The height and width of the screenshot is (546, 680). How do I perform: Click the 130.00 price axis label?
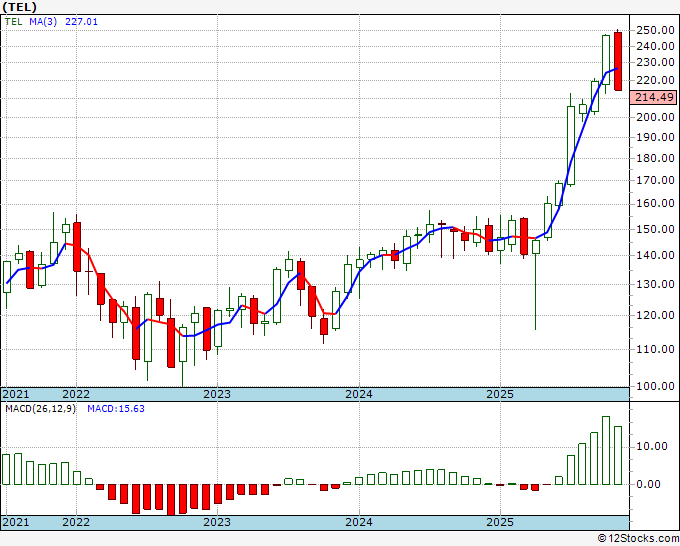(x=655, y=284)
